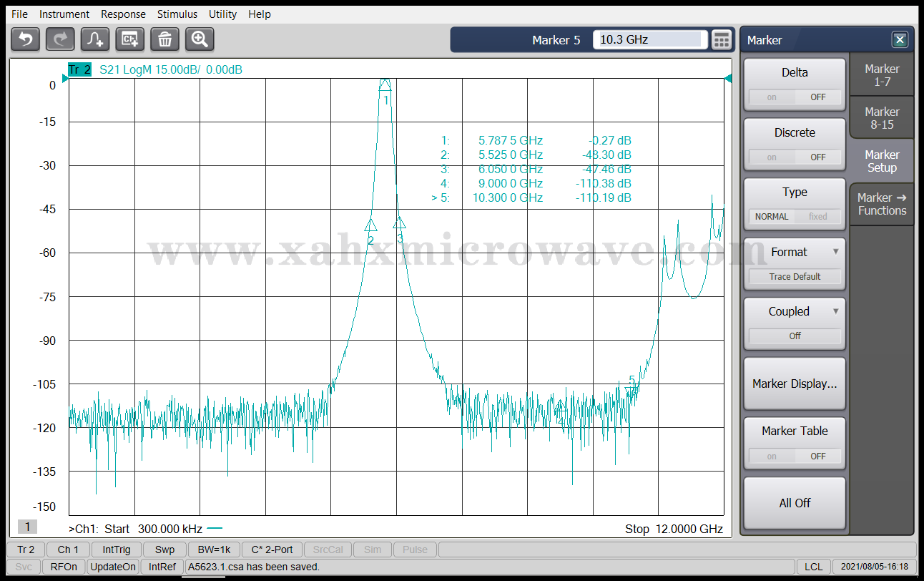Click the Tr 2 trace label
This screenshot has height=581, width=924.
click(x=79, y=69)
